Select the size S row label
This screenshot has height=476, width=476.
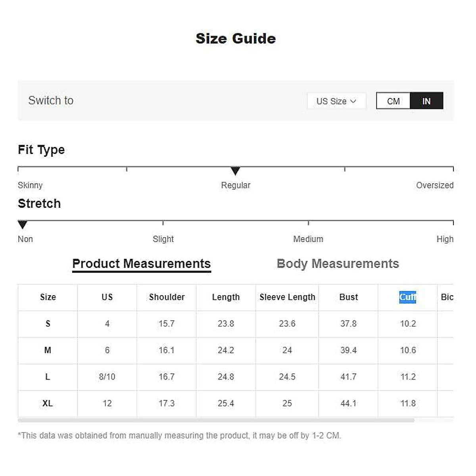[48, 324]
